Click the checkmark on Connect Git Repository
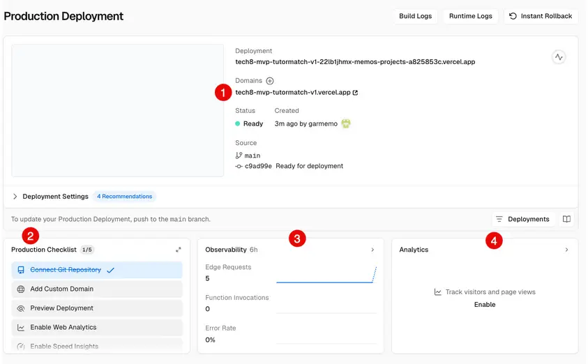588x364 pixels. [x=110, y=271]
